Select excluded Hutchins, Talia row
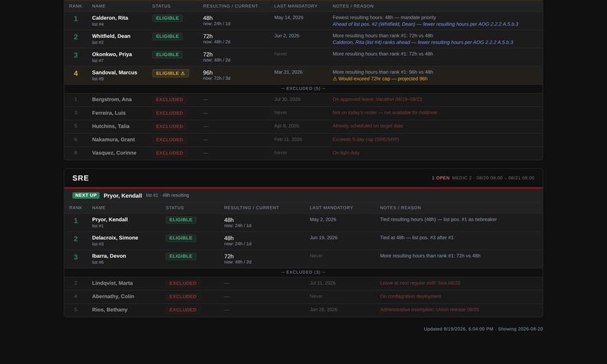Image resolution: width=607 pixels, height=364 pixels. pos(303,126)
